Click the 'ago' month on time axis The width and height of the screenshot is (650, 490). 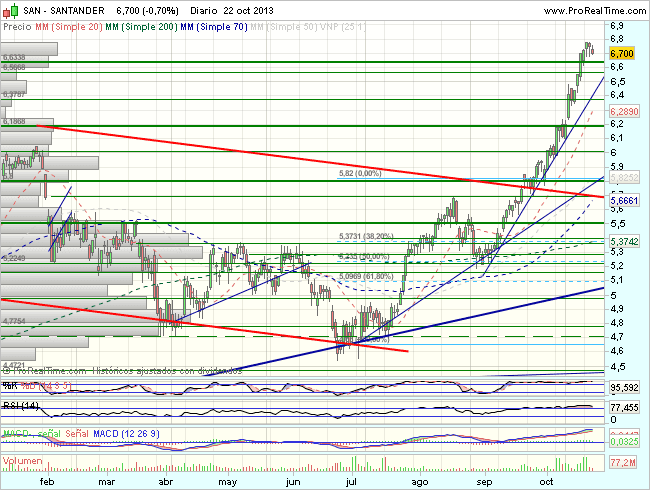[x=420, y=482]
